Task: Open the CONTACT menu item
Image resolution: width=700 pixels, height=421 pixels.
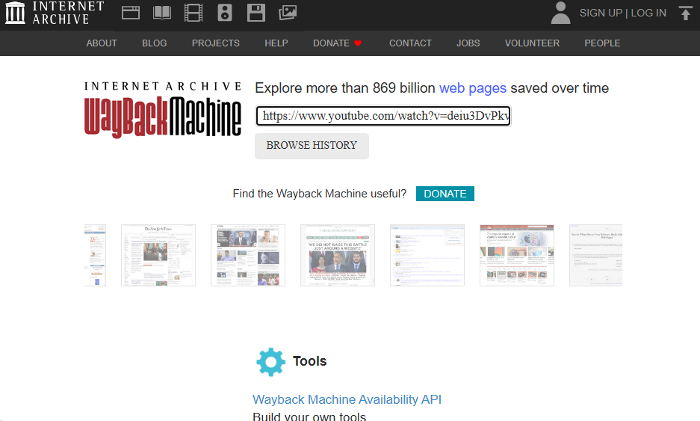Action: click(410, 43)
